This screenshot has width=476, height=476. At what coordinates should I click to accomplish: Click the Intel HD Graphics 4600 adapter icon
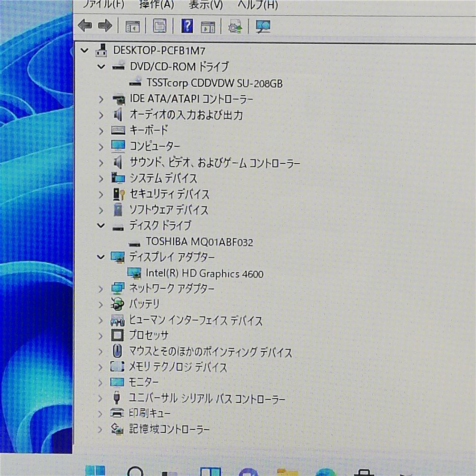[x=134, y=273]
